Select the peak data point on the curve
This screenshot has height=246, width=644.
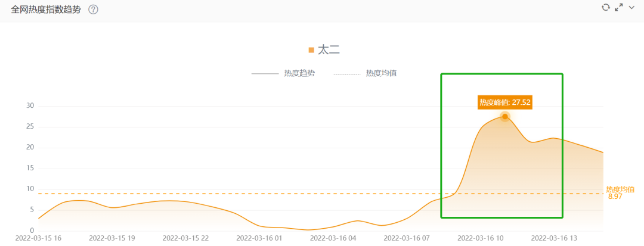pyautogui.click(x=505, y=116)
